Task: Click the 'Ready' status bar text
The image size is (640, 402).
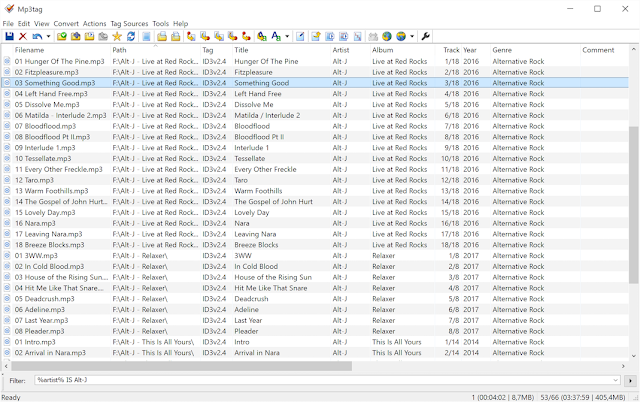Action: click(11, 397)
